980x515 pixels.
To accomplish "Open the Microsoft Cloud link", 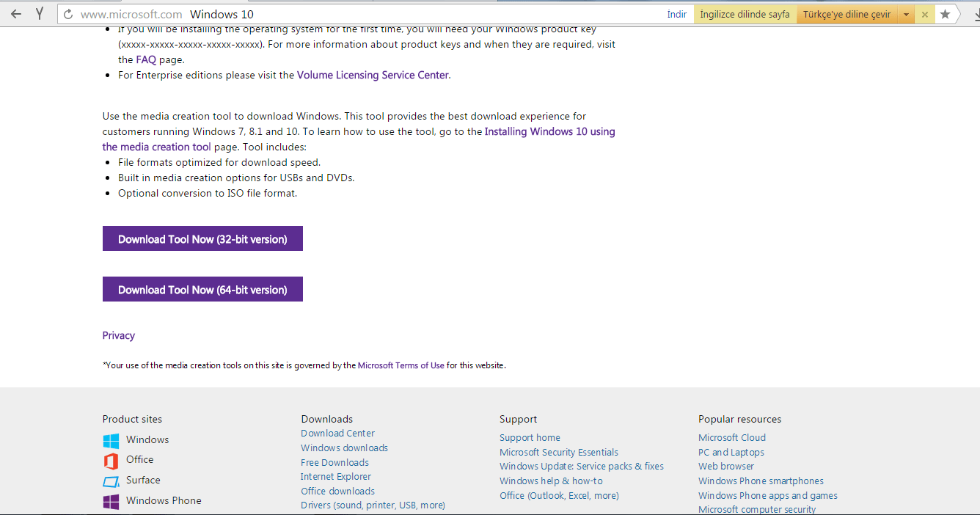I will [x=732, y=437].
